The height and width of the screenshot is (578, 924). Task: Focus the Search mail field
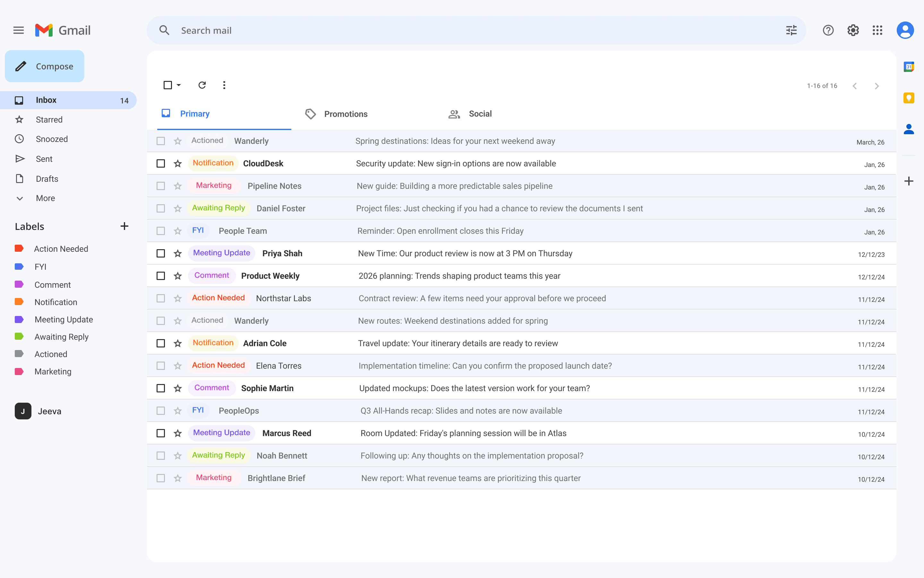tap(476, 30)
